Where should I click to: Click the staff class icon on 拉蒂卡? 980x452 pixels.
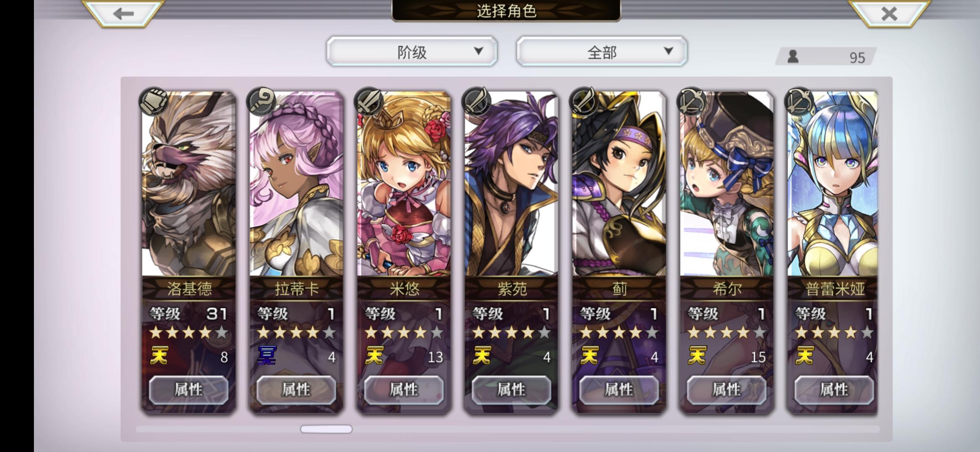pyautogui.click(x=261, y=101)
